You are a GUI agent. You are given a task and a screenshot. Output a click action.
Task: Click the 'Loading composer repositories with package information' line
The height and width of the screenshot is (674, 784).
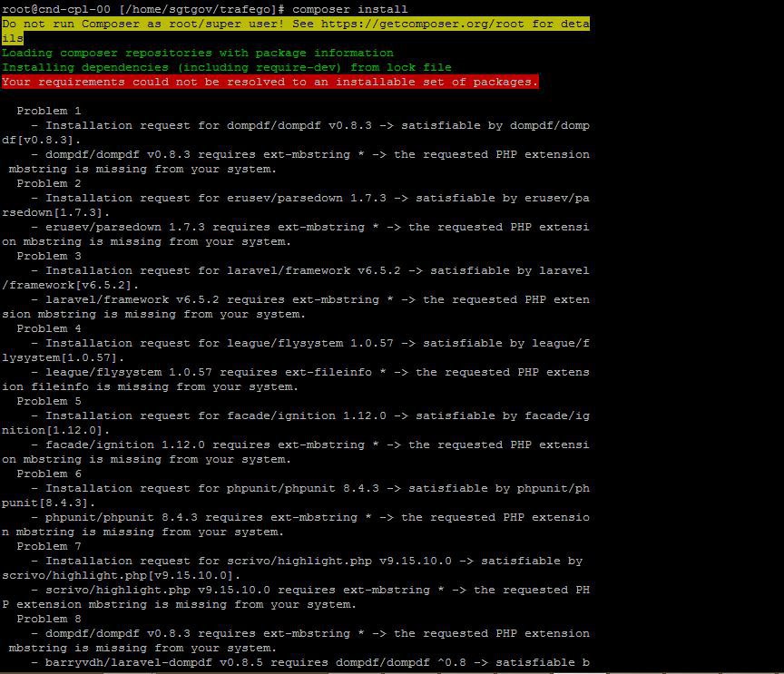(198, 53)
